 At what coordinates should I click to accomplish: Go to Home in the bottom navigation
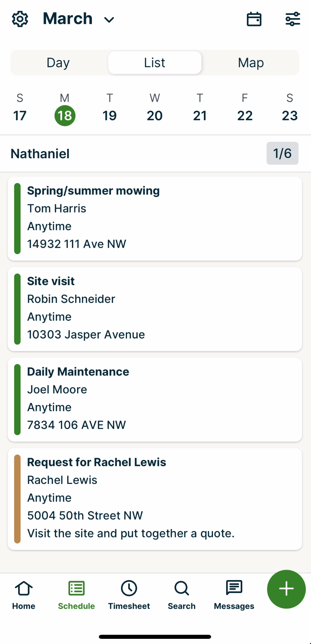click(23, 594)
